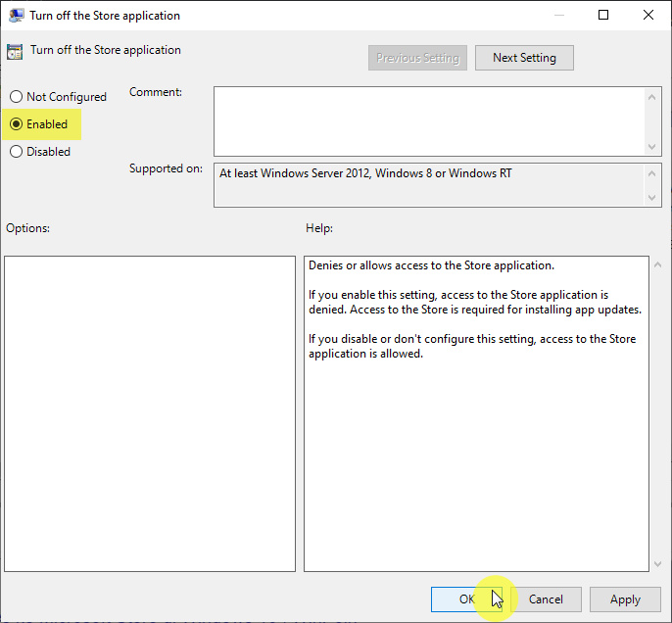Click the 'Supported on:' label

[x=166, y=168]
